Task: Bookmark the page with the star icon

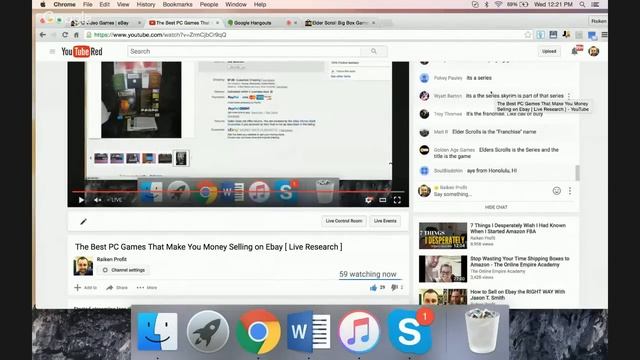Action: click(x=527, y=35)
